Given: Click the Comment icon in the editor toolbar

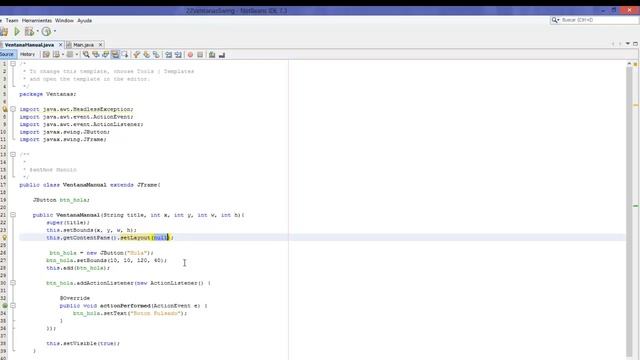Looking at the screenshot, I should coord(212,55).
